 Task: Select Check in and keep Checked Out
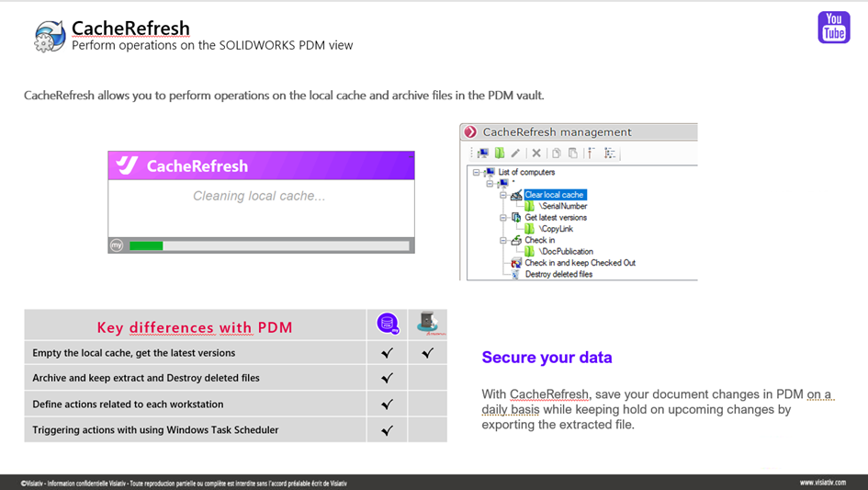[x=581, y=263]
